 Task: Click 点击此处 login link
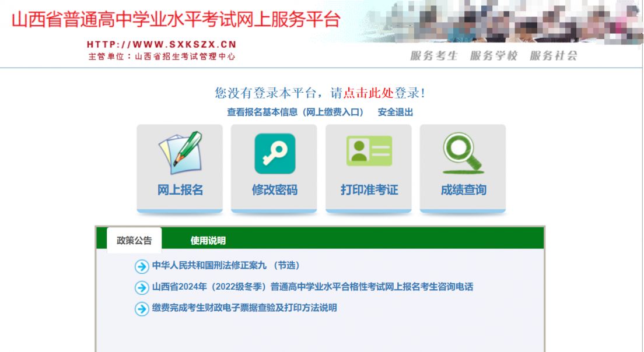[x=368, y=93]
